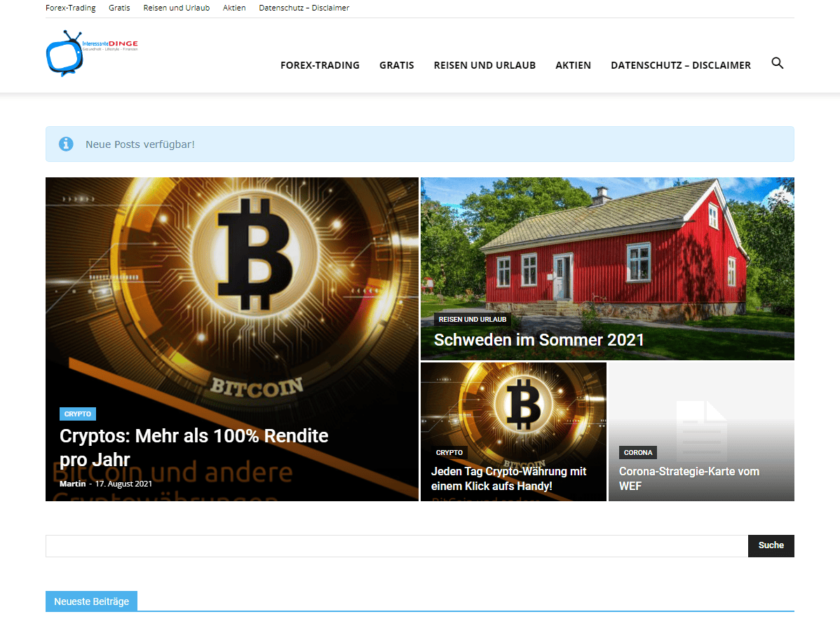Screen dimensions: 840x626
Task: Click the Suche button
Action: tap(771, 545)
